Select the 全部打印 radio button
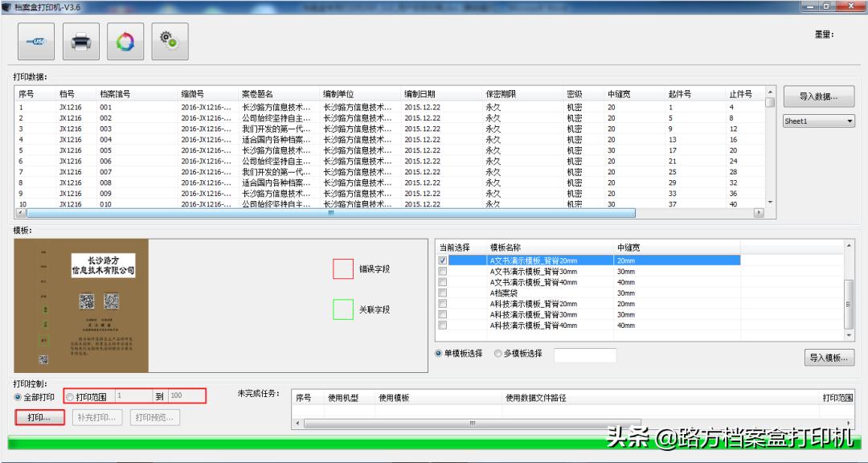Viewport: 868px width, 463px height. pyautogui.click(x=18, y=397)
